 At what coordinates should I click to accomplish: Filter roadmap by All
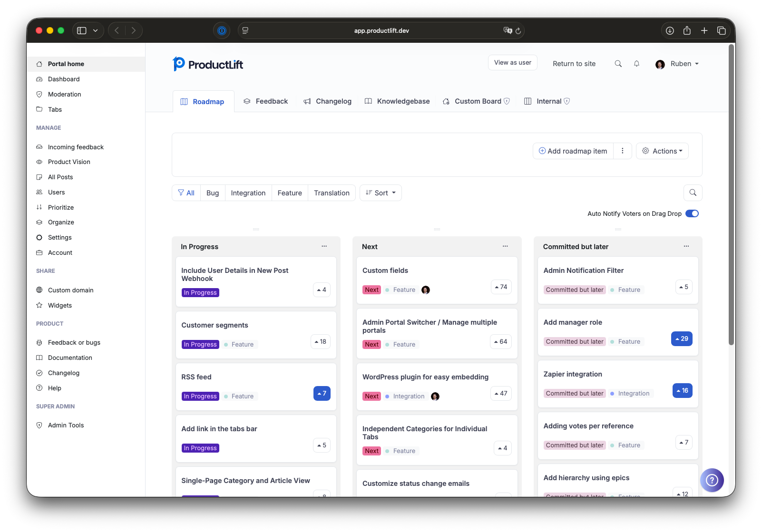[186, 193]
